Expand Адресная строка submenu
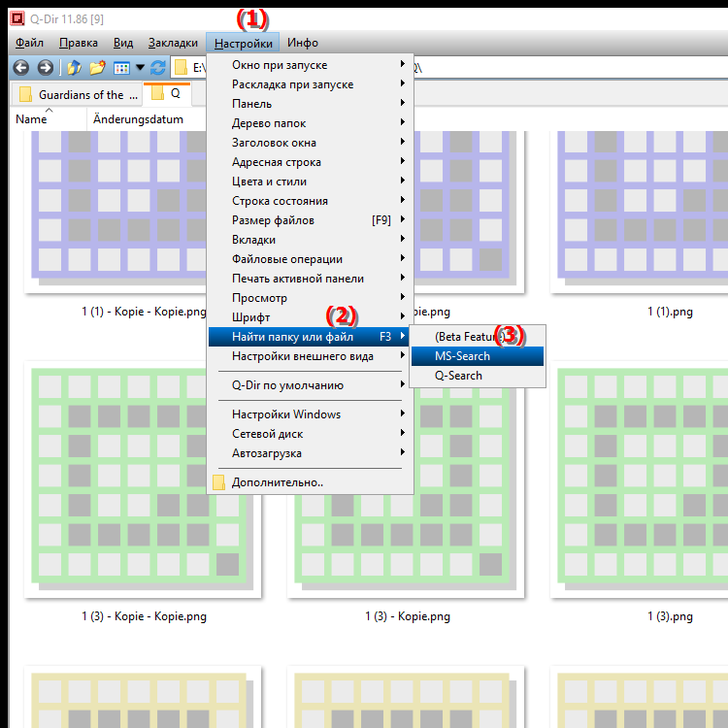 (x=310, y=162)
